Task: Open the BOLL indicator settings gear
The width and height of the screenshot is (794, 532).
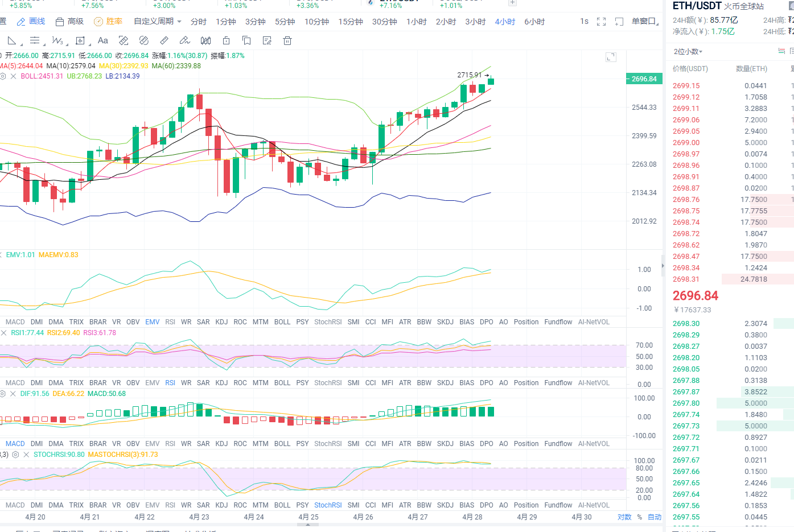Action: 3,76
